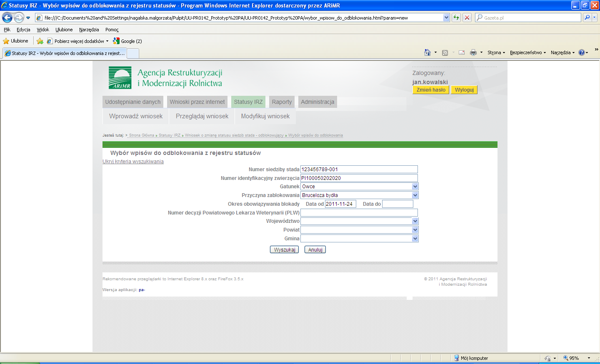Screen dimensions: 600x364
Task: Click the browser Forward arrow button
Action: [x=19, y=17]
